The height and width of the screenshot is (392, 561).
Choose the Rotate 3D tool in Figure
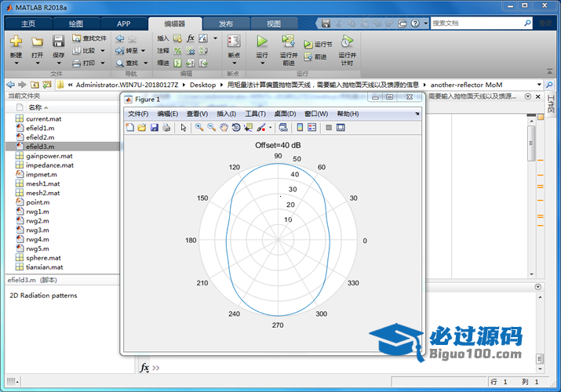[x=235, y=127]
